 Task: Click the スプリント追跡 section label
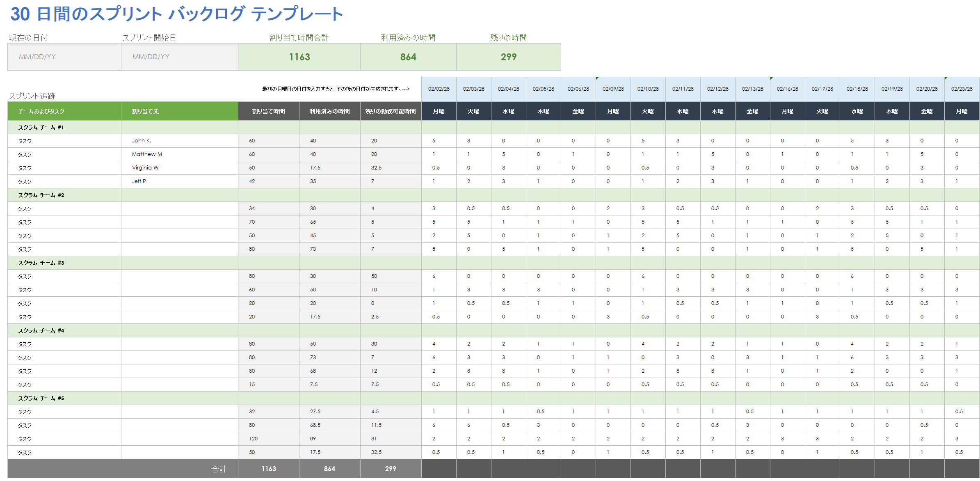[x=32, y=96]
